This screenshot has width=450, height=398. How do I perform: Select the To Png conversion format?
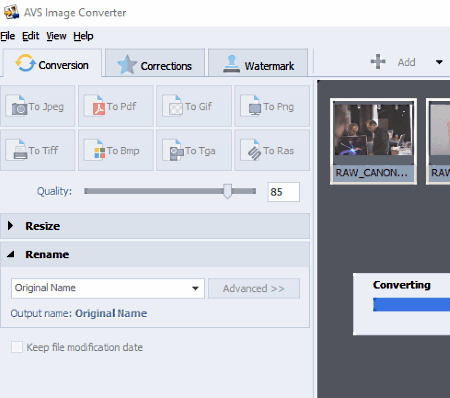(x=272, y=106)
